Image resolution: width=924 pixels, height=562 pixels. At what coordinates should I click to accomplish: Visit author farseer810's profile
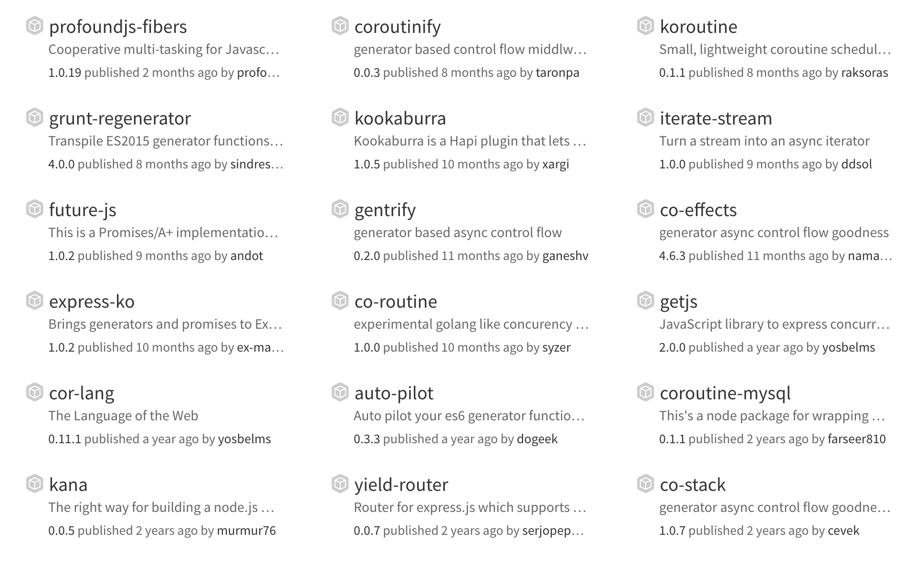856,439
